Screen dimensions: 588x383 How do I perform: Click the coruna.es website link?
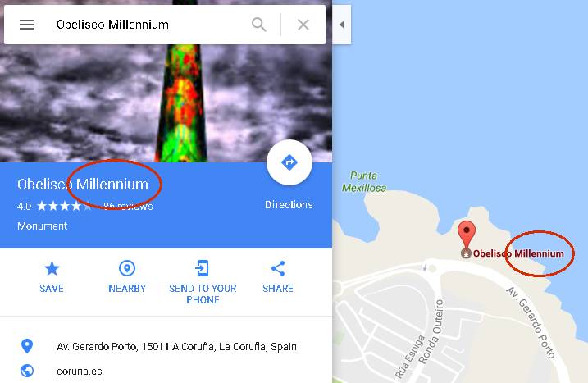[79, 372]
